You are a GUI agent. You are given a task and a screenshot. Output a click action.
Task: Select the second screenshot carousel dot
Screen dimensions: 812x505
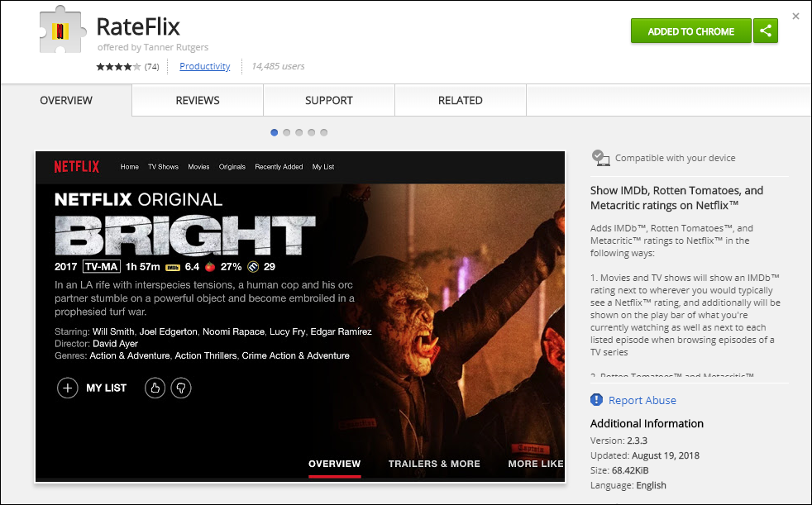point(287,132)
